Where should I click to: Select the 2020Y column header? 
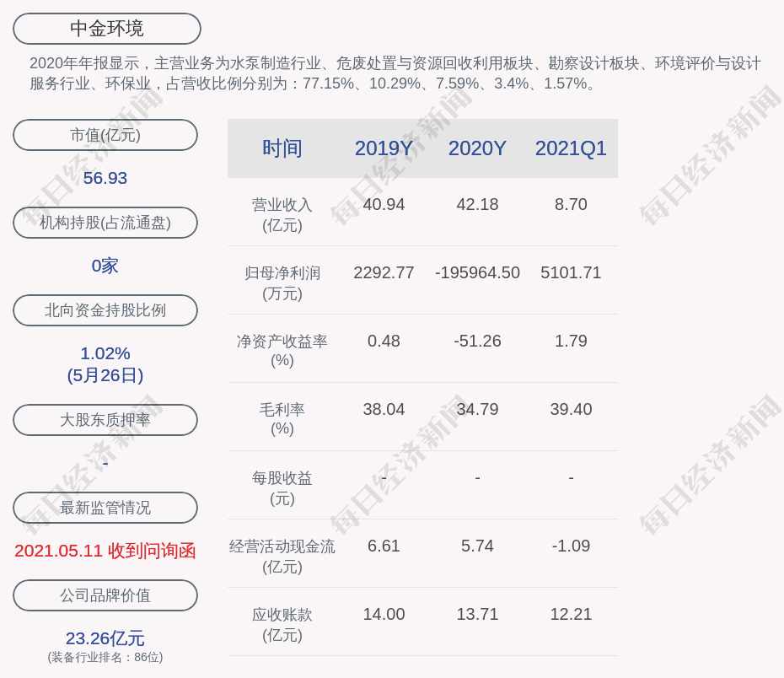[477, 148]
